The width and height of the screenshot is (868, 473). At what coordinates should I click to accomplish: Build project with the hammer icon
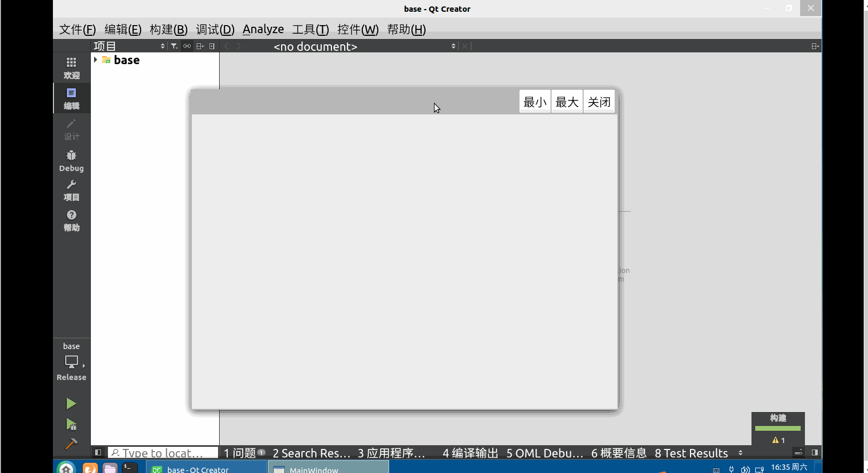pos(71,444)
